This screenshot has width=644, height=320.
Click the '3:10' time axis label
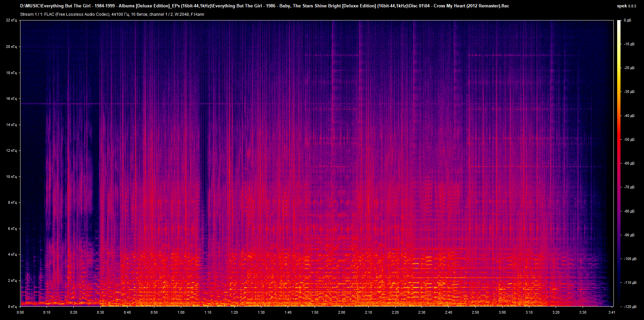(529, 312)
